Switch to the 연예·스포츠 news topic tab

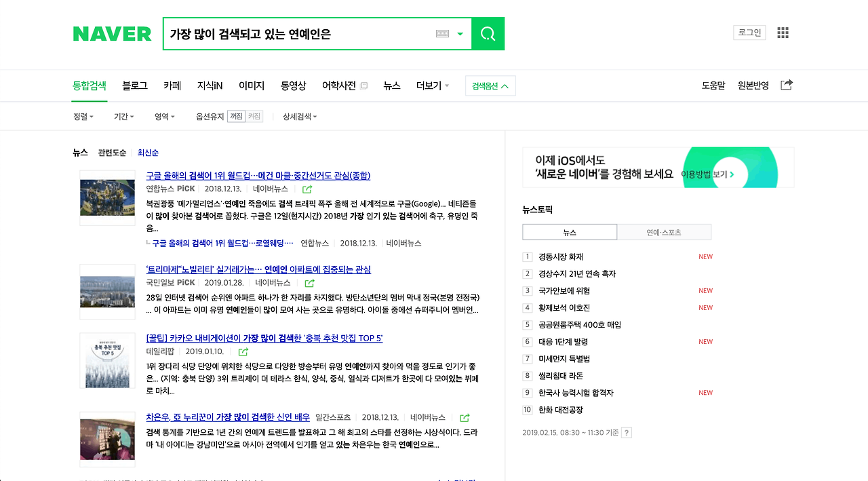click(x=664, y=231)
